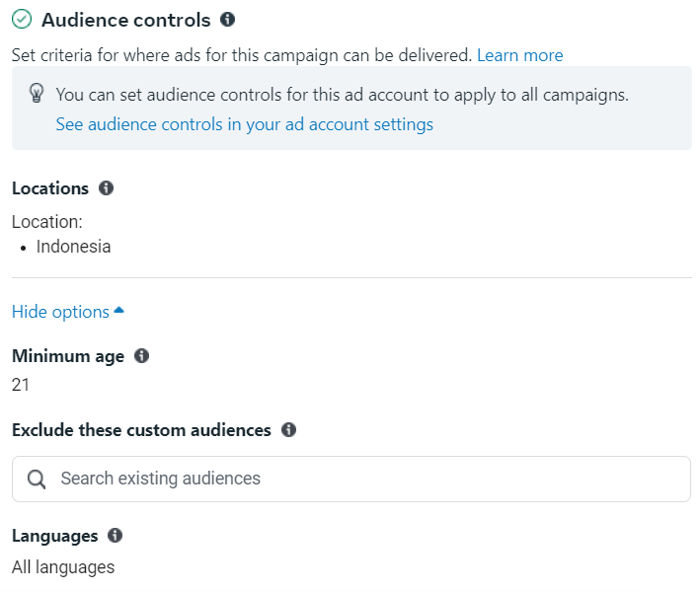Screen dimensions: 700x592
Task: Click the magnifier icon in audience search
Action: coord(37,480)
